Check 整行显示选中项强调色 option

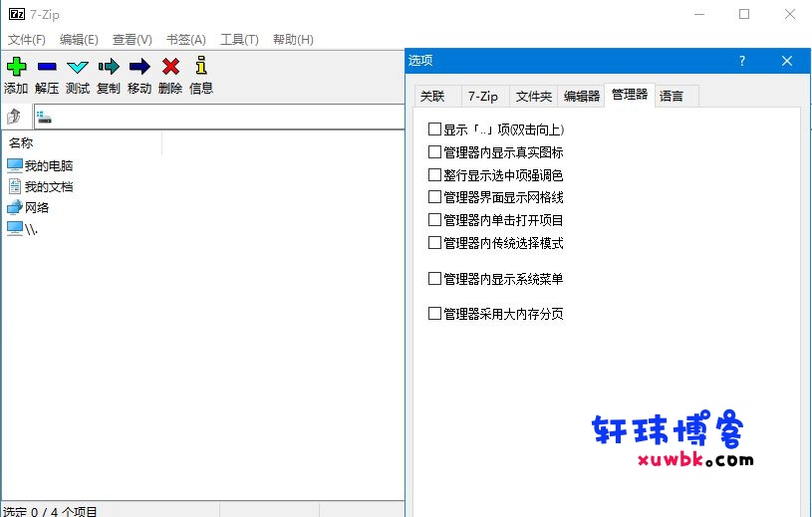pyautogui.click(x=434, y=175)
